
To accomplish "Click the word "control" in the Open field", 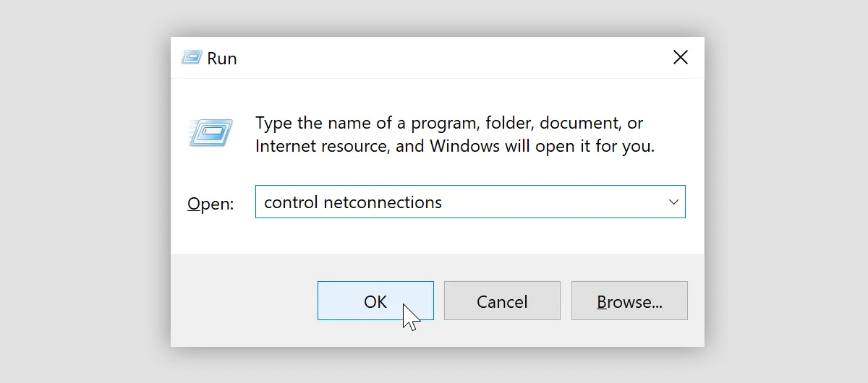I will click(x=291, y=202).
